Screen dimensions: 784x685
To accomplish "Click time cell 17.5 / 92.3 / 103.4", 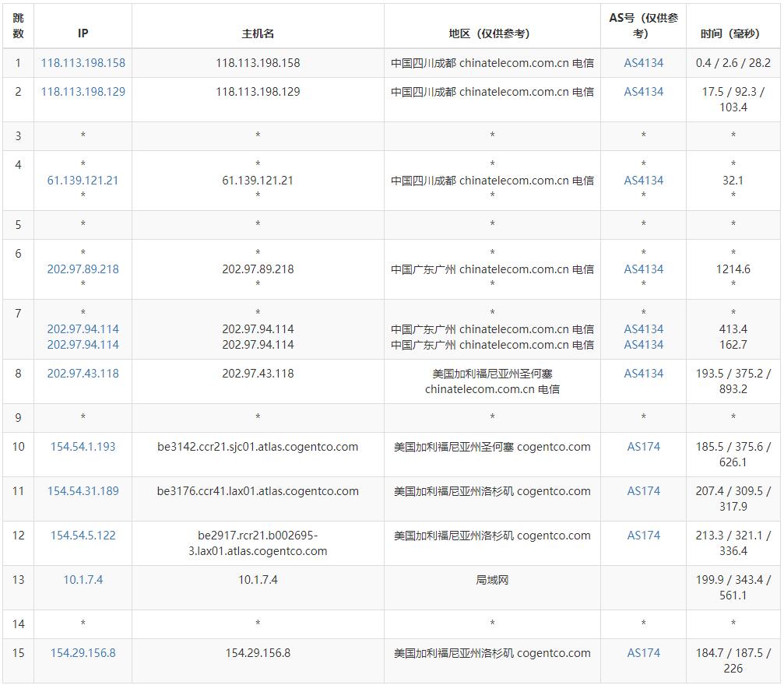I will point(733,100).
